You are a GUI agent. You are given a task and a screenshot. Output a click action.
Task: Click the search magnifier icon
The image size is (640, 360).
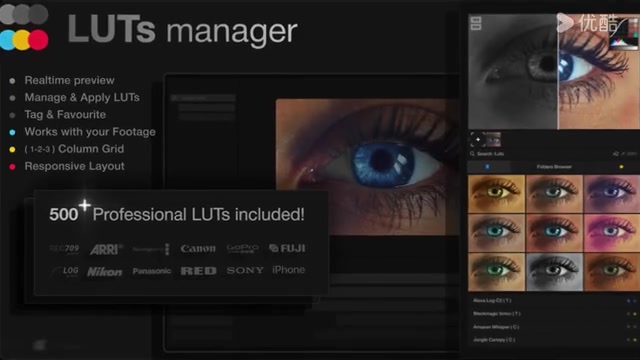(472, 154)
